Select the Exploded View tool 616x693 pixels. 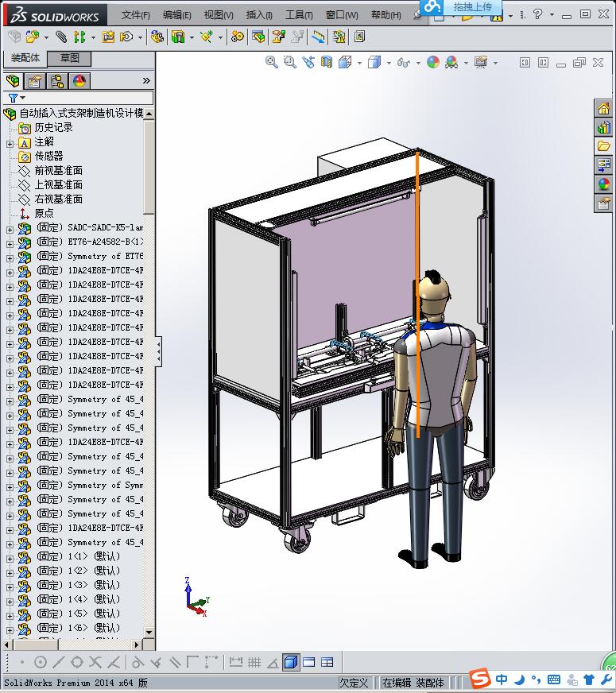tap(278, 37)
